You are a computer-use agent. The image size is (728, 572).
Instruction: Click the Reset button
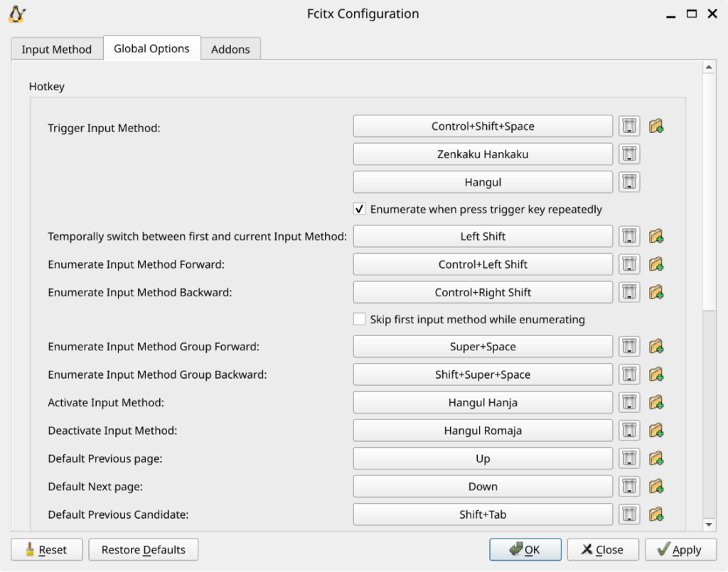point(47,550)
